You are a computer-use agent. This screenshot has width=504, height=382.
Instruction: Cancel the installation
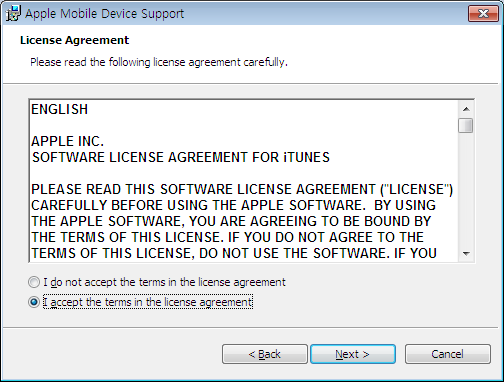pos(448,354)
